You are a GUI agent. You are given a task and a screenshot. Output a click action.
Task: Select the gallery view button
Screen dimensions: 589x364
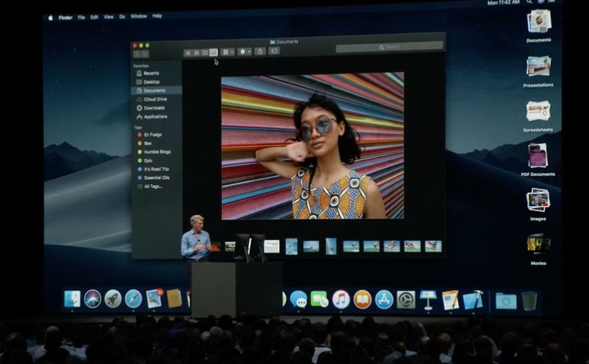tap(214, 53)
